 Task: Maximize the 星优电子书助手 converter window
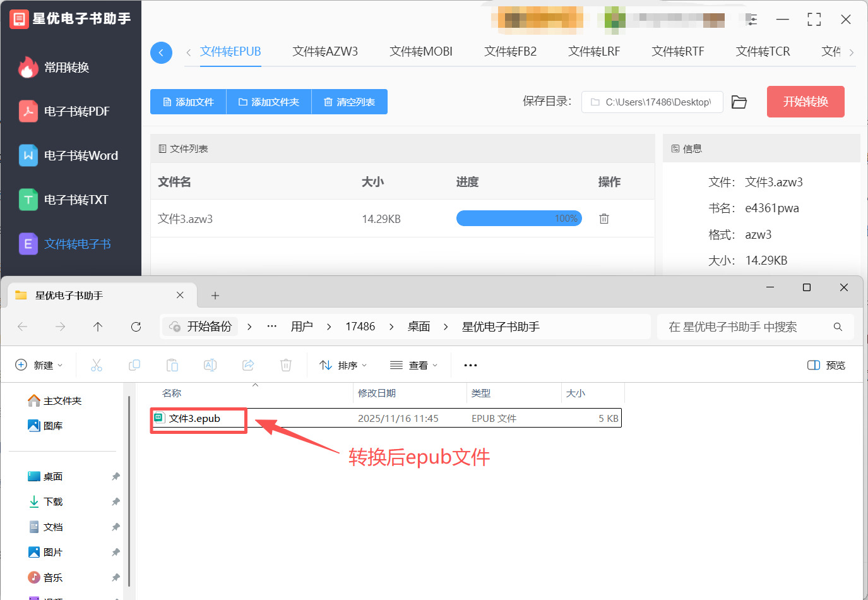814,20
